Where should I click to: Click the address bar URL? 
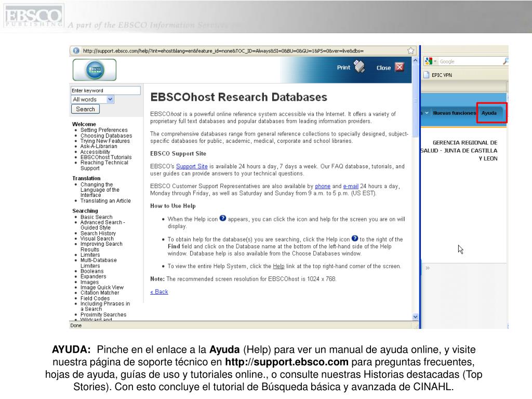pos(223,51)
